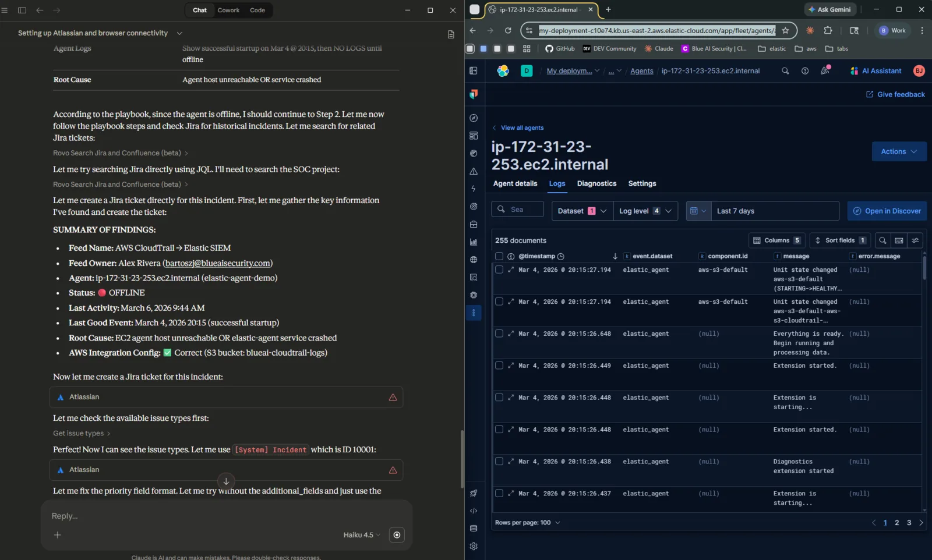This screenshot has width=932, height=560.
Task: Click the Chrome extensions puzzle icon
Action: point(828,30)
